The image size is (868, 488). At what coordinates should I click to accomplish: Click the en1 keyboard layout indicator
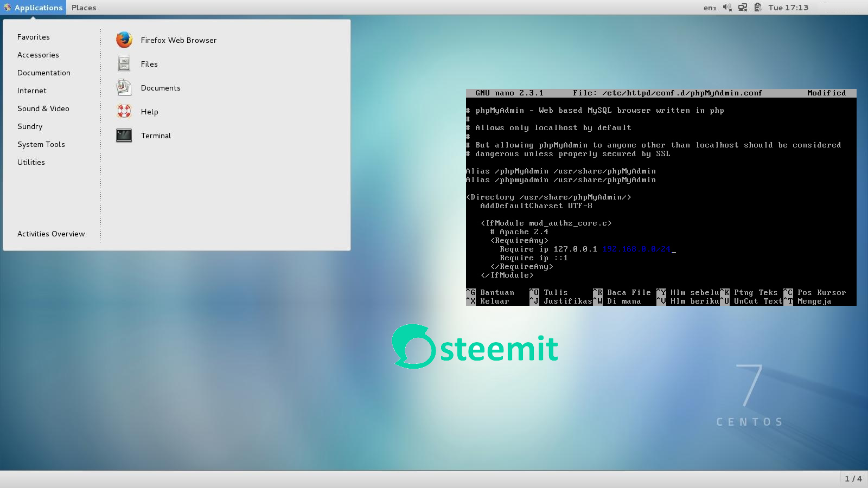(x=710, y=8)
